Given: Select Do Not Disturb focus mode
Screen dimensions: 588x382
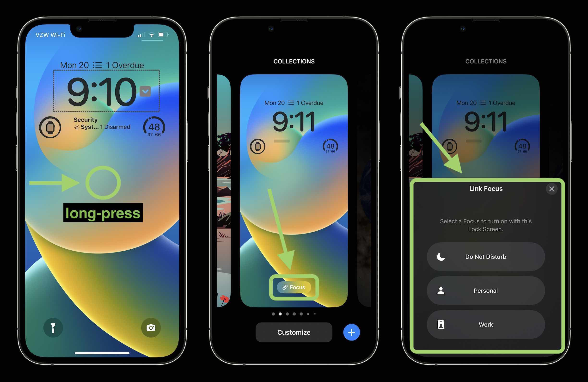Looking at the screenshot, I should (485, 256).
